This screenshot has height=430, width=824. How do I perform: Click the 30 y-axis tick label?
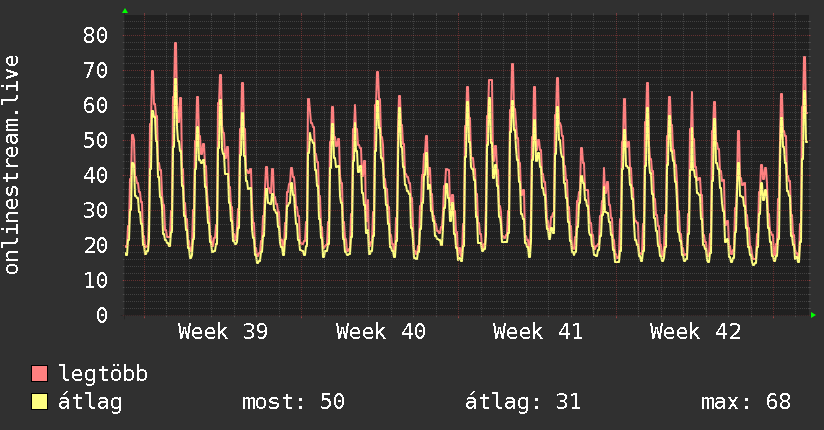(x=95, y=210)
